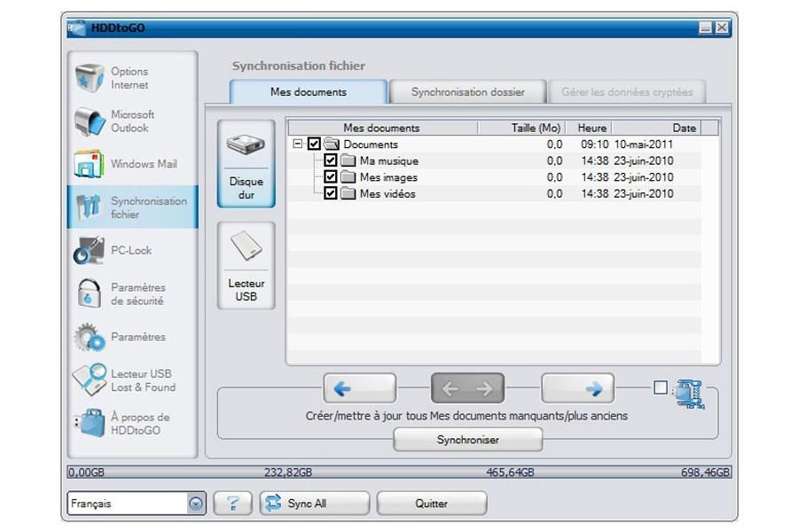Open Paramètres gears icon
This screenshot has height=532, width=798.
click(89, 337)
